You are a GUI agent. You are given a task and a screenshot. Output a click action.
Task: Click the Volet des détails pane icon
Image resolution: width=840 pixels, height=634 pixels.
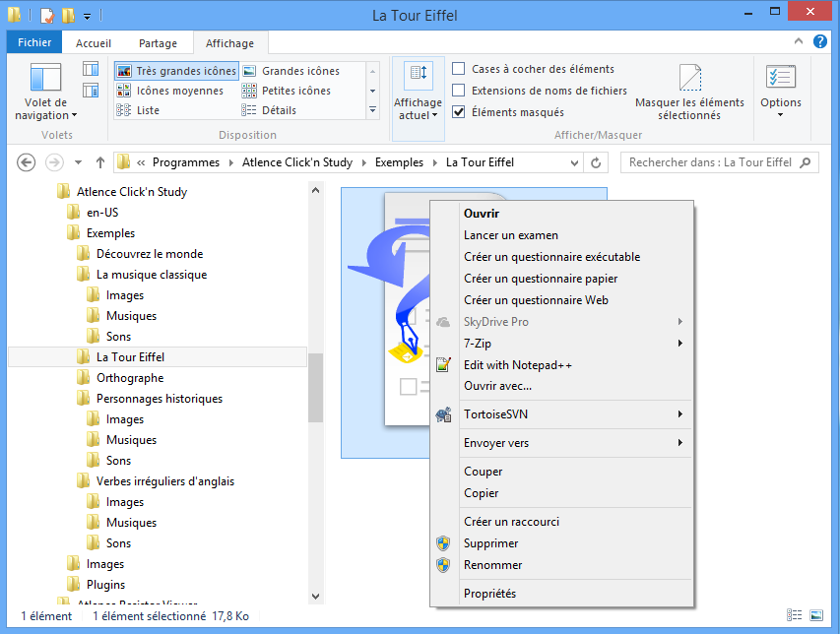(91, 90)
